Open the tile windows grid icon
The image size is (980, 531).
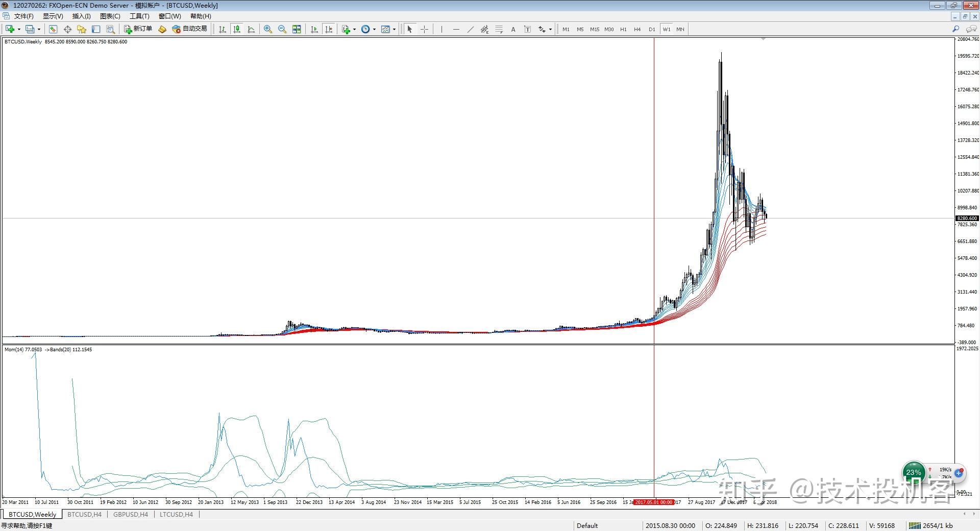tap(297, 29)
